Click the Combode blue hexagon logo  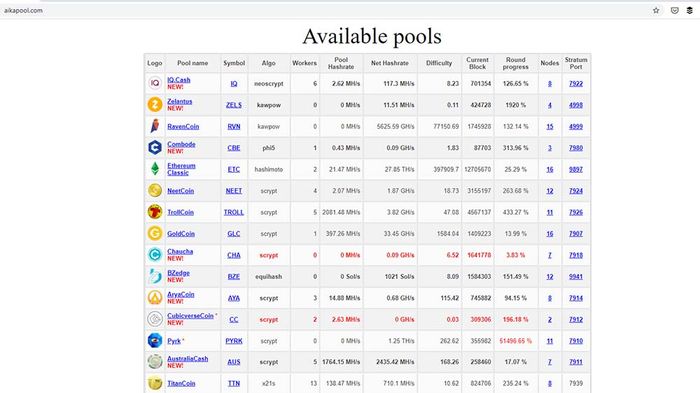click(x=155, y=147)
